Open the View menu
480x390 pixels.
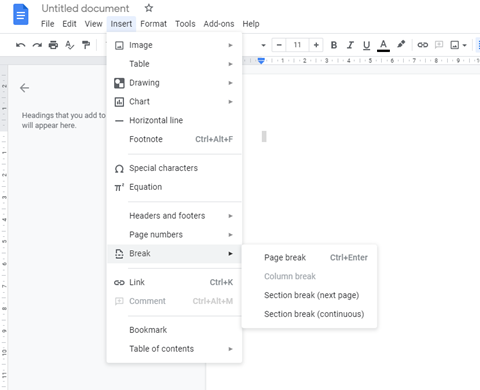point(93,24)
